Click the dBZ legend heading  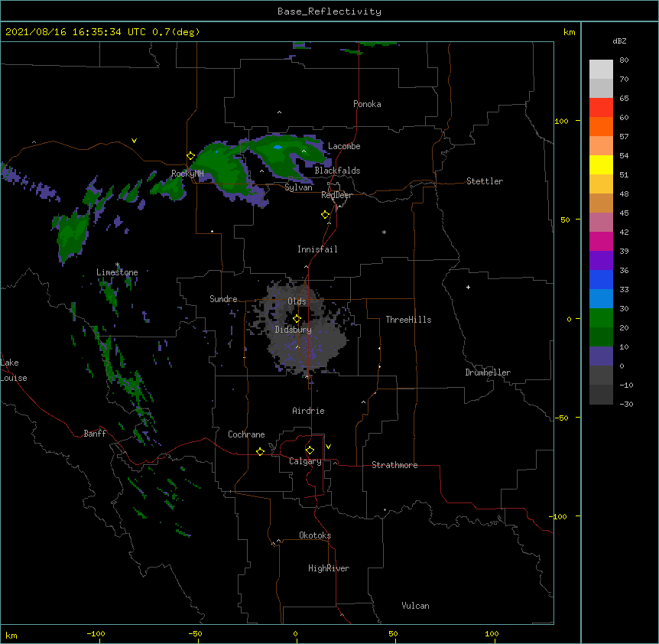pos(619,41)
